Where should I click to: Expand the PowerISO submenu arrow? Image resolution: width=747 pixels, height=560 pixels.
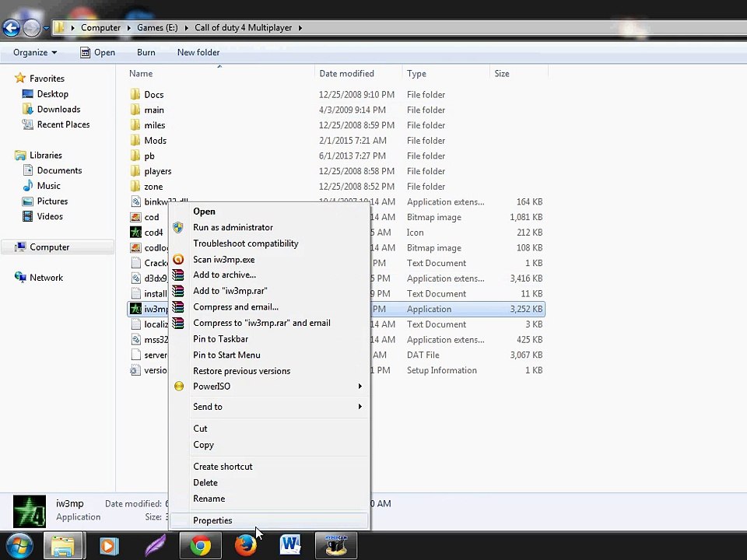coord(360,387)
